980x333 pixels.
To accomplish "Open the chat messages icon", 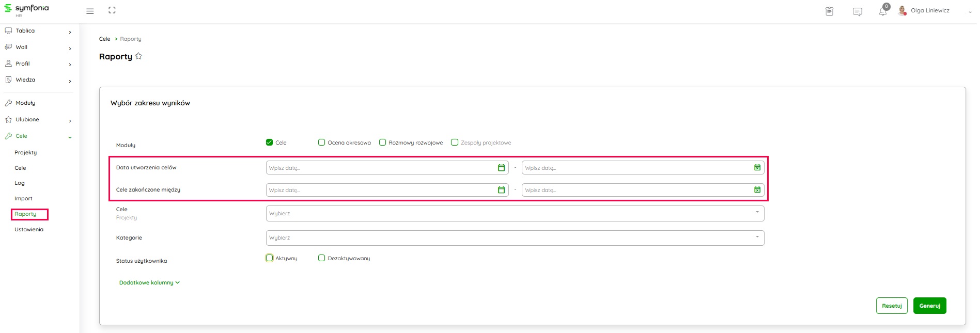I will tap(857, 11).
